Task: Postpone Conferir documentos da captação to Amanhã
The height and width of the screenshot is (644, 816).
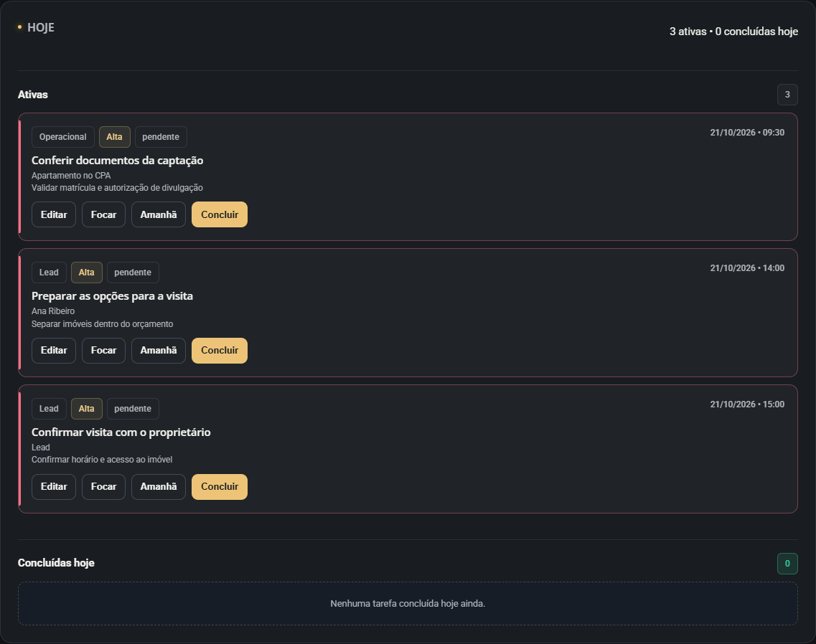Action: pos(158,214)
